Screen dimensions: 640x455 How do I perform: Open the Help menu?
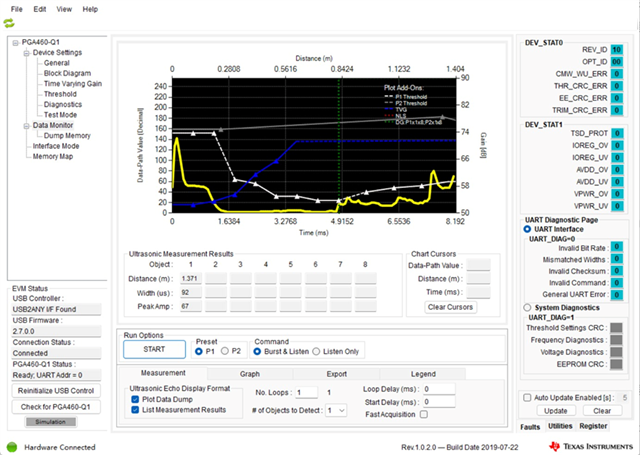point(90,9)
